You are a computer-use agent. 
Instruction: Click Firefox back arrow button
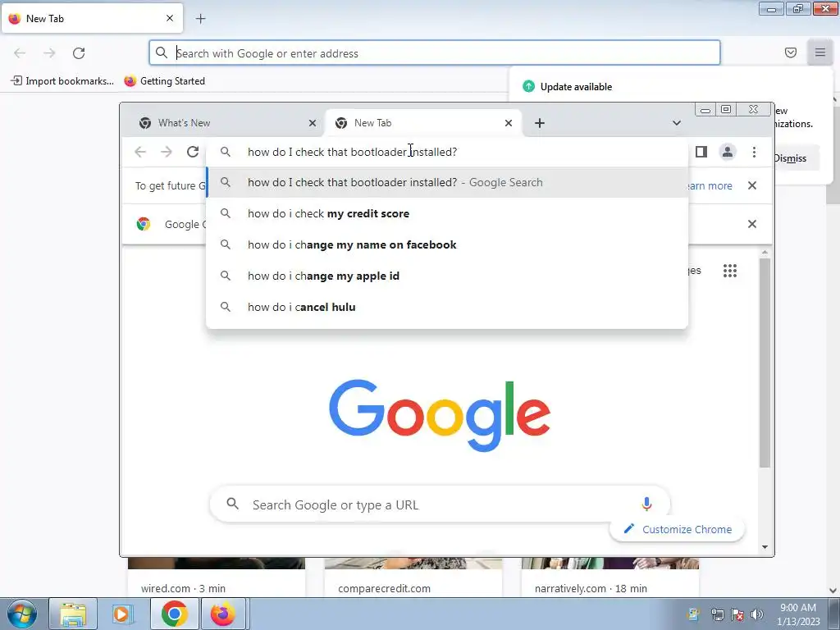click(x=20, y=53)
